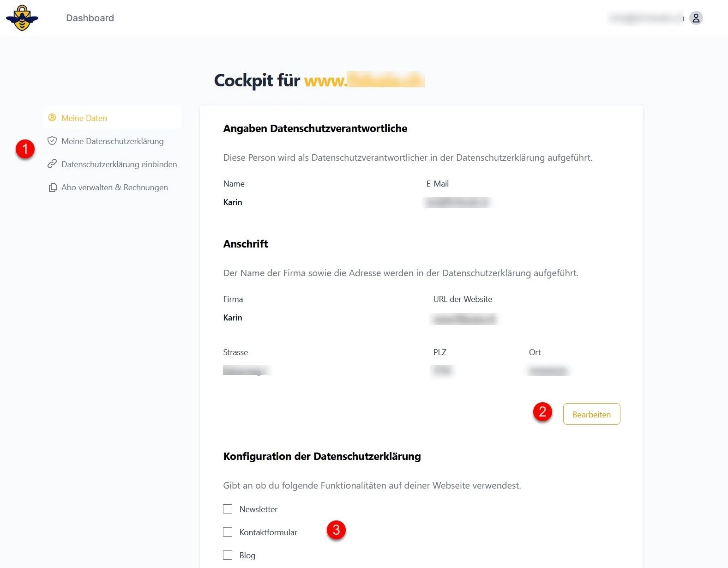This screenshot has height=568, width=728.
Task: Open Meine Datenschutzerklärung section
Action: pyautogui.click(x=112, y=141)
